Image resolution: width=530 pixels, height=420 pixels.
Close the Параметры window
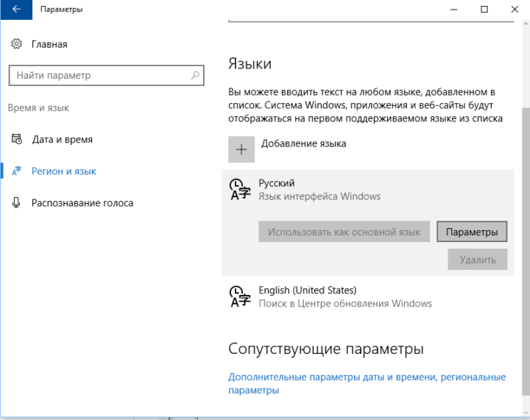point(515,10)
